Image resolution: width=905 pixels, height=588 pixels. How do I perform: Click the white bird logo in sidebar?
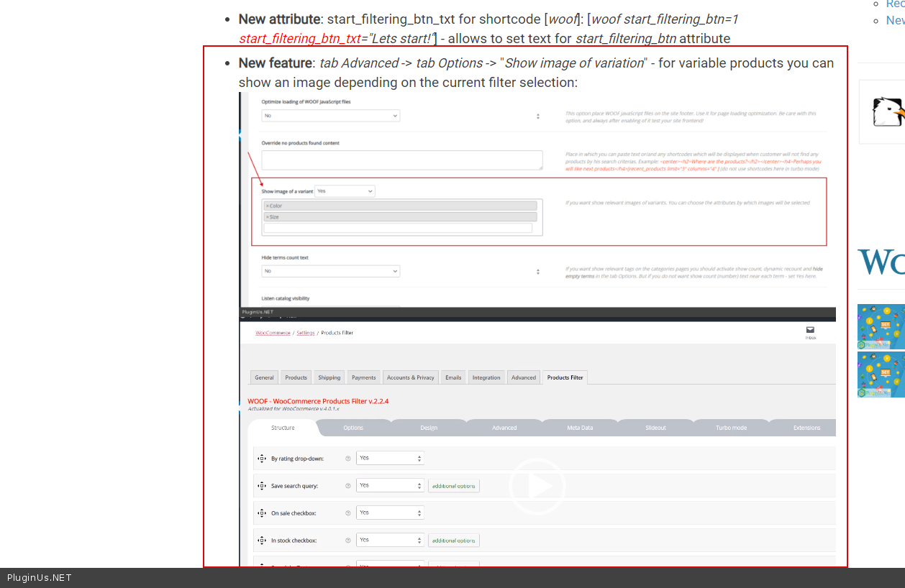[x=888, y=112]
